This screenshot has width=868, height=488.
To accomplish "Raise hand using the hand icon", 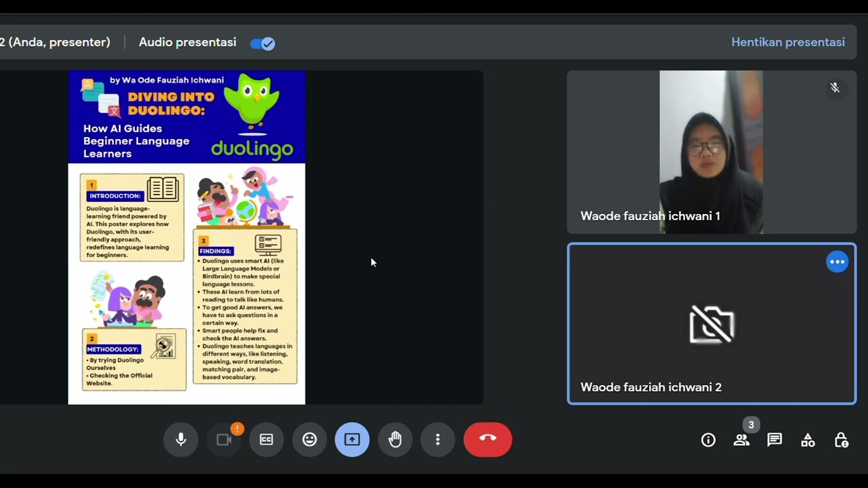I will point(395,440).
